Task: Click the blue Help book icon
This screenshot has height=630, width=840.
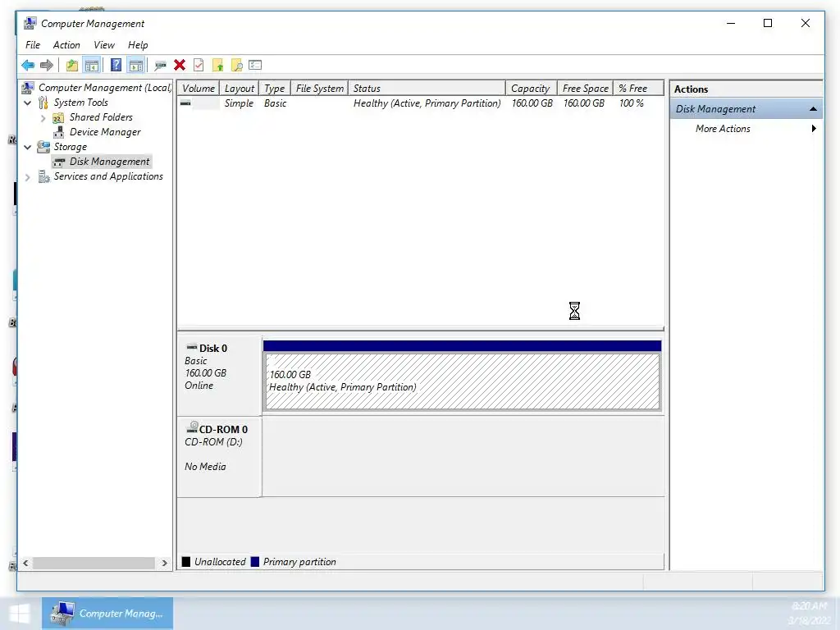Action: [x=116, y=66]
